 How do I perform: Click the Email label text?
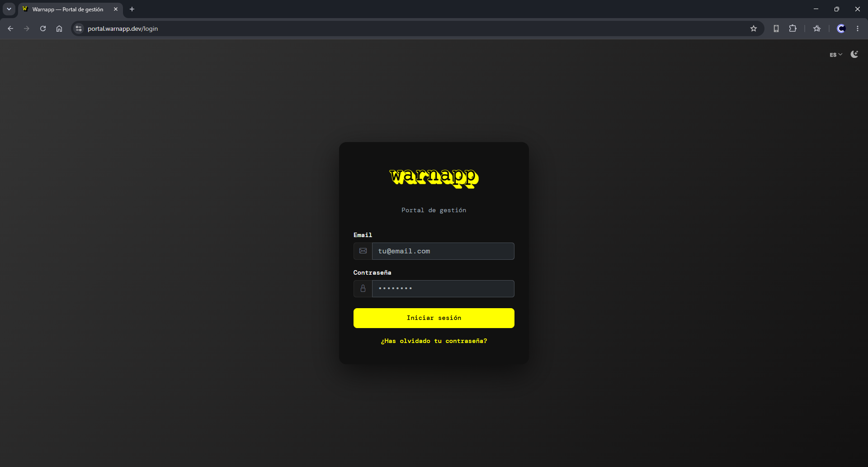363,235
